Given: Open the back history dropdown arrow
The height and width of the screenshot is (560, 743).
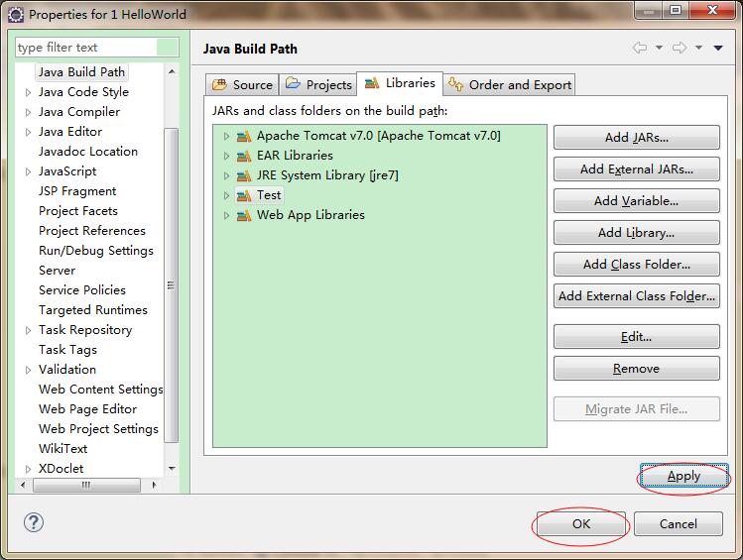Looking at the screenshot, I should 659,48.
